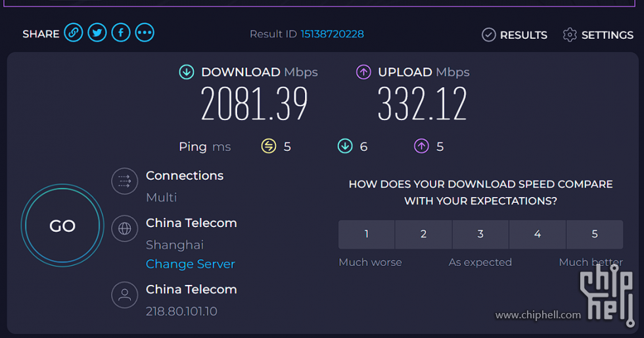Open the RESULTS page

[x=515, y=35]
